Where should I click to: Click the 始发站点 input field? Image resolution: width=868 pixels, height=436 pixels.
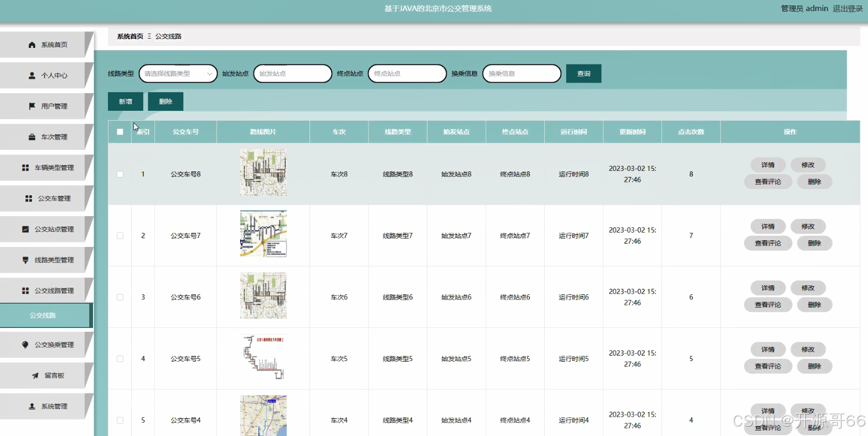pyautogui.click(x=292, y=73)
